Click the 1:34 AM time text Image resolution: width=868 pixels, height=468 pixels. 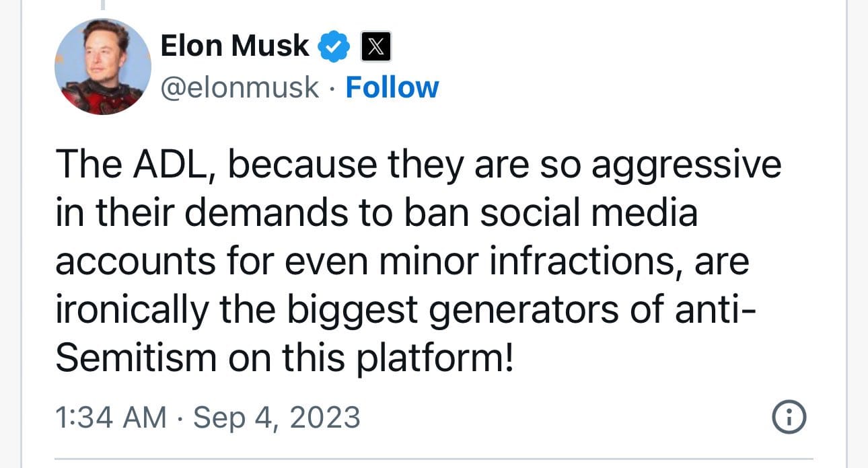click(110, 418)
